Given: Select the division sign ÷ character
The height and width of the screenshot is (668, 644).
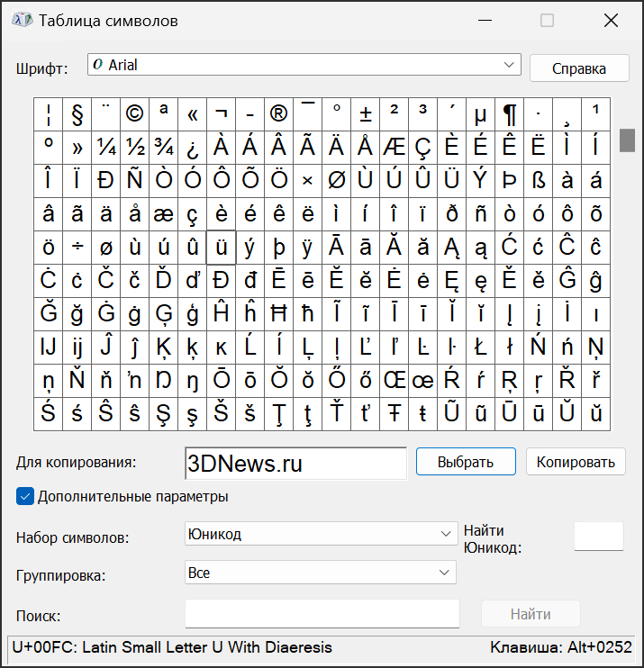Looking at the screenshot, I should pos(77,248).
